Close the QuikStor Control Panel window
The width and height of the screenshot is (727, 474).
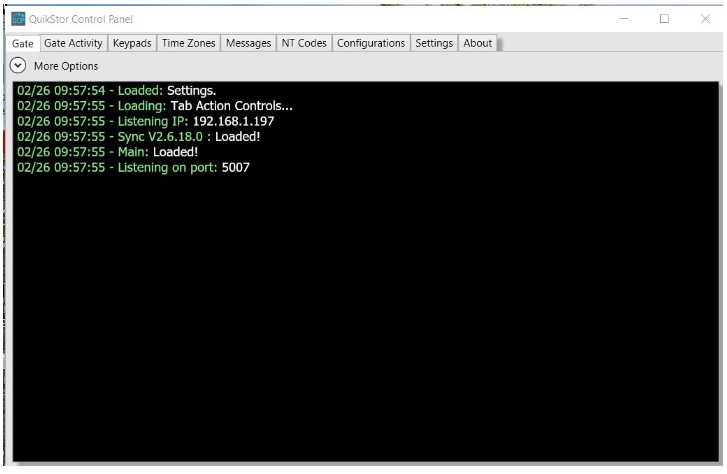(705, 19)
